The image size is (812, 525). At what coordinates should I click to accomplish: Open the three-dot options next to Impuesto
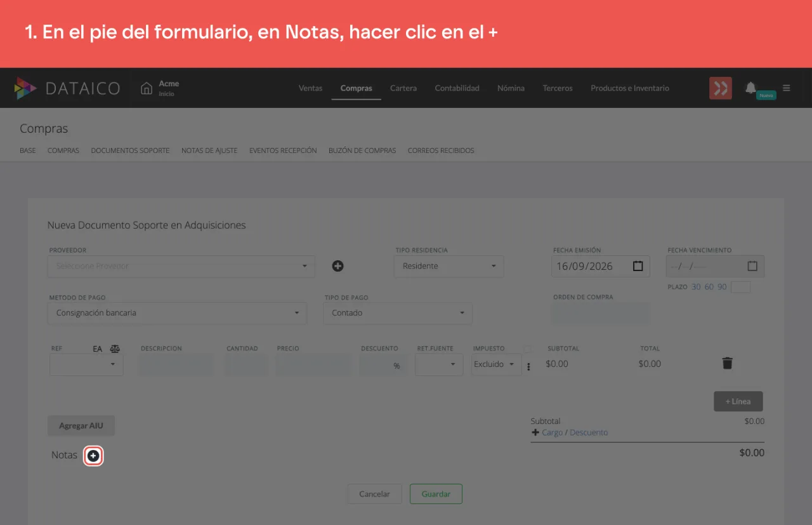point(528,367)
